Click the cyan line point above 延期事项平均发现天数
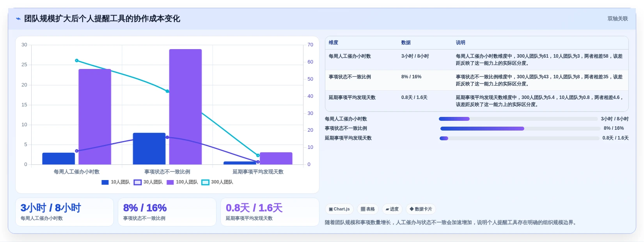 tap(258, 155)
